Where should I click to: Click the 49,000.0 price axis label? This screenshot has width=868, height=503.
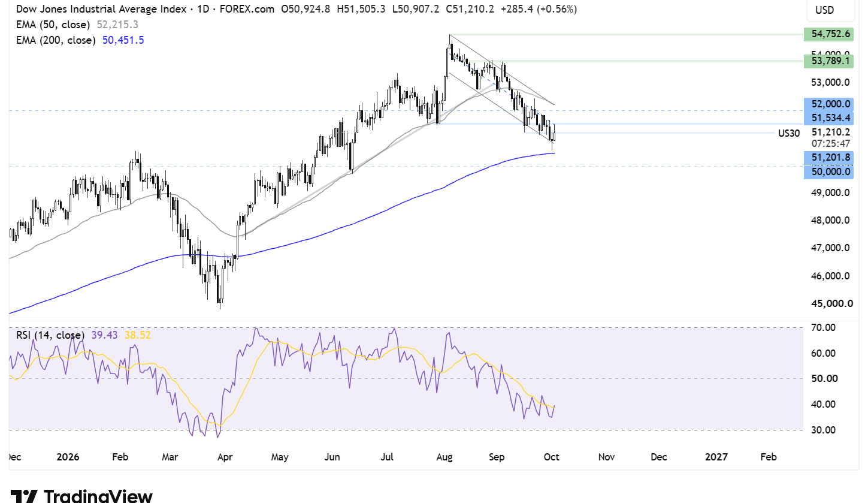tap(830, 192)
